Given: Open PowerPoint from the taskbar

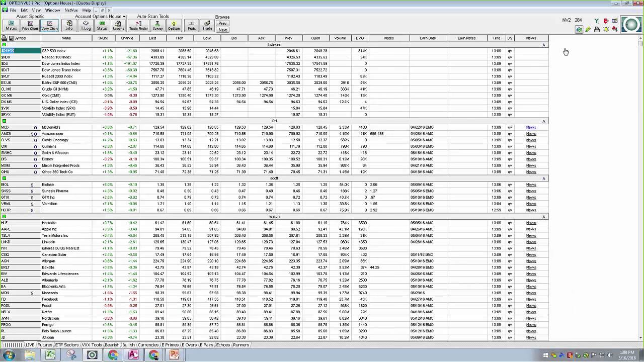Looking at the screenshot, I should pos(174,355).
